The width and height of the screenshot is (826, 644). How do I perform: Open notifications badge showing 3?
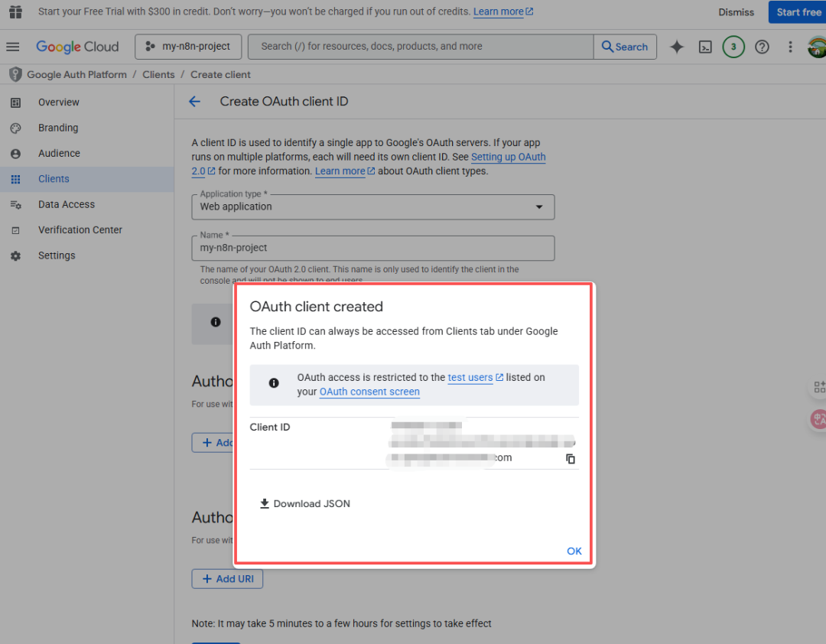733,47
